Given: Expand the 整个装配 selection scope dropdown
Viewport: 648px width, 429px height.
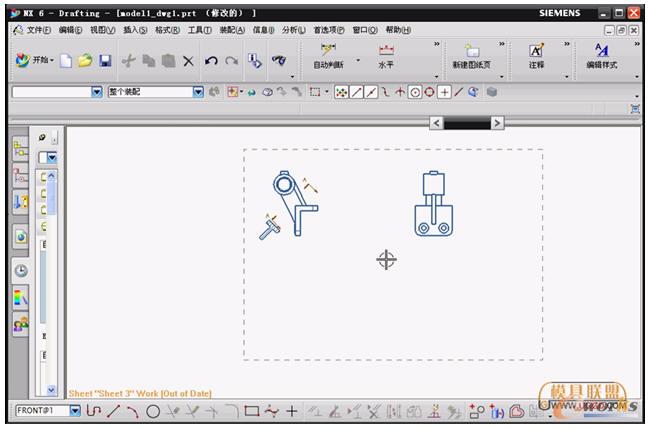Looking at the screenshot, I should pos(198,92).
